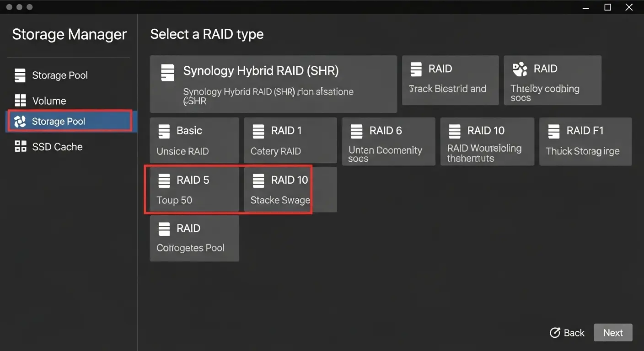Click the RAID 5 card disk icon

[164, 181]
